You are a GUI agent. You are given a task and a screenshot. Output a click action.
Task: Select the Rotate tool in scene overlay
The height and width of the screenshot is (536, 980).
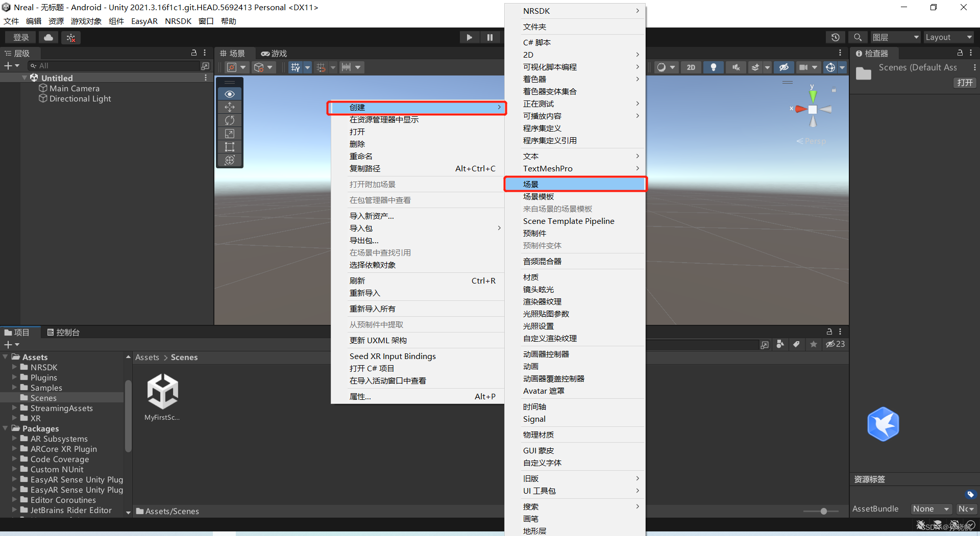click(230, 120)
